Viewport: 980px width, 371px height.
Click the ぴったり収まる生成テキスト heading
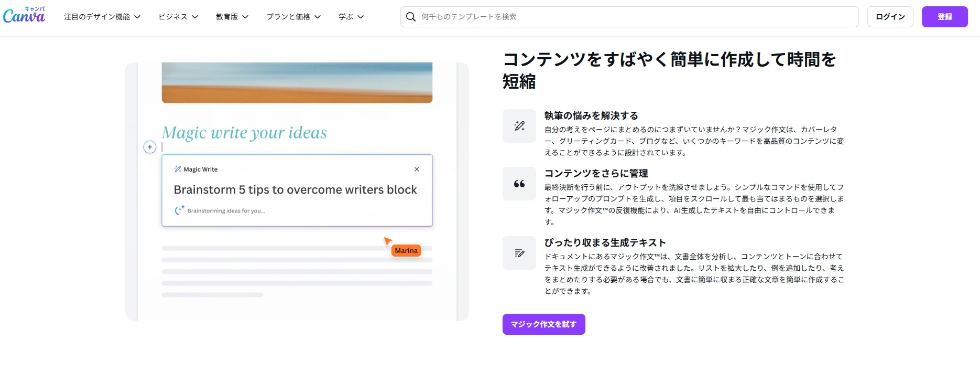coord(605,242)
